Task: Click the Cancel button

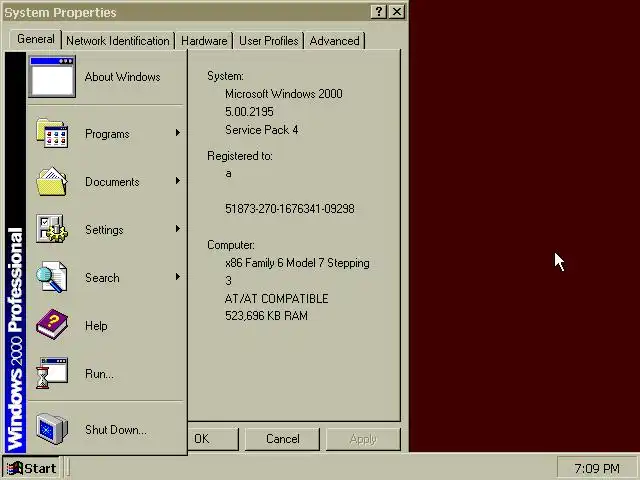Action: 282,439
